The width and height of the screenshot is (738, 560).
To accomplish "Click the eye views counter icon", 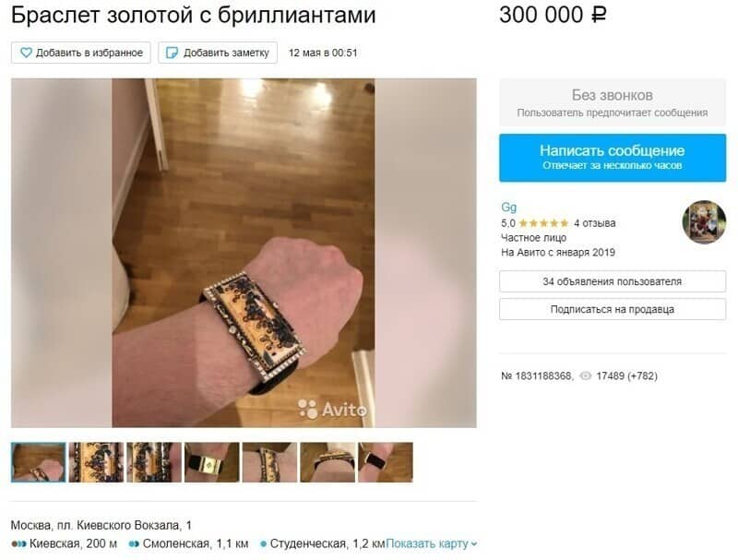I will [x=585, y=376].
